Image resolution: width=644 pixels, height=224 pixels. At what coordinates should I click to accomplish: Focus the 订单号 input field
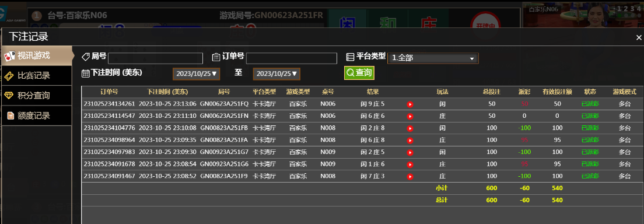[x=292, y=58]
